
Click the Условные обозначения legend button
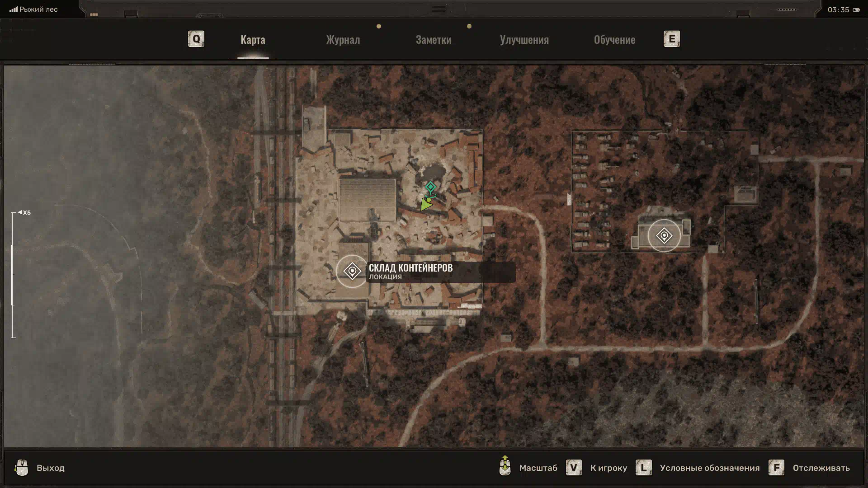coord(709,468)
